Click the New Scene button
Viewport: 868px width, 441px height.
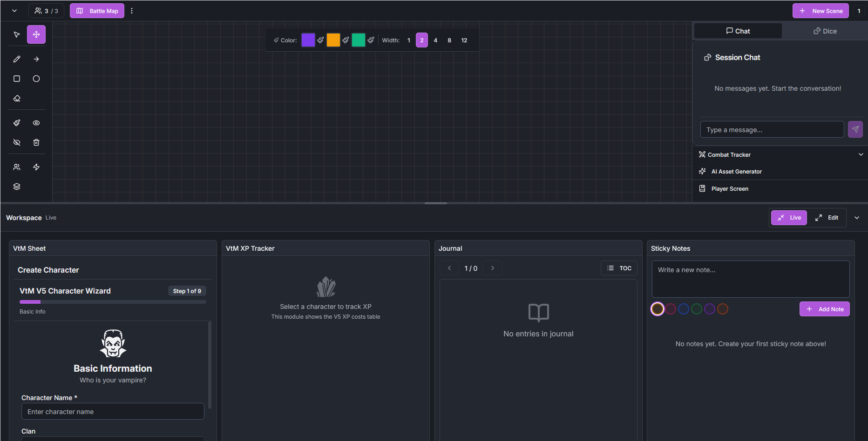tap(821, 11)
